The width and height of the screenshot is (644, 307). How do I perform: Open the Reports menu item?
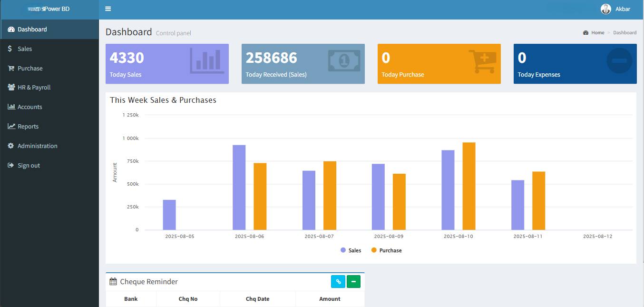(28, 127)
